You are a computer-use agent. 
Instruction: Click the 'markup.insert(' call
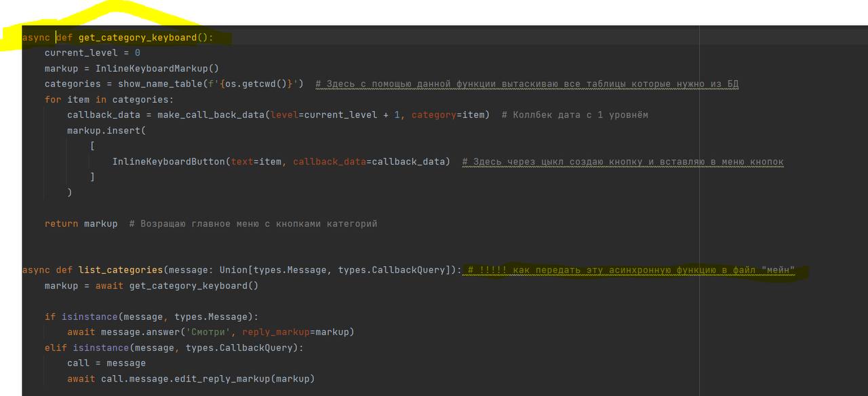click(106, 130)
